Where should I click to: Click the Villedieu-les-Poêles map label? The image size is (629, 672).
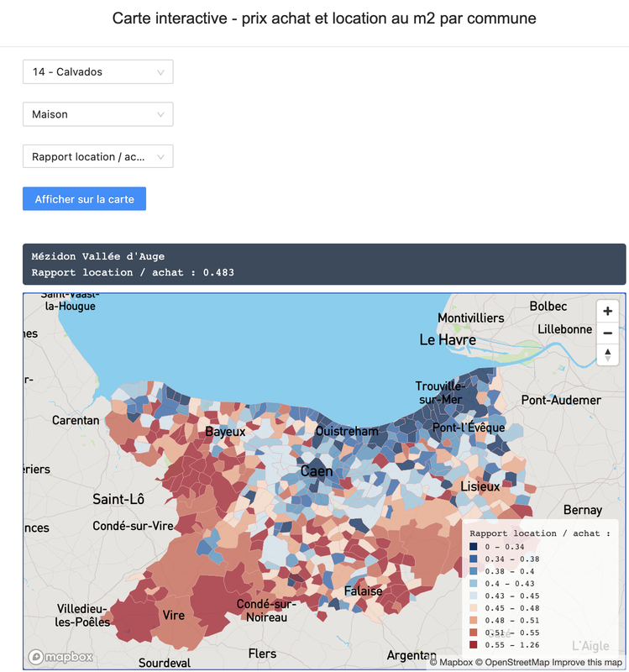tap(82, 615)
